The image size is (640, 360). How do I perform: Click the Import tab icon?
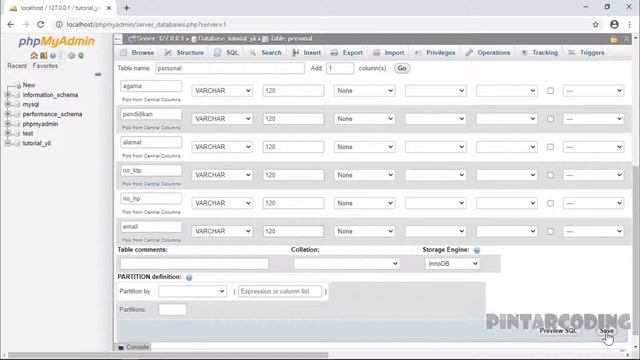pyautogui.click(x=377, y=53)
